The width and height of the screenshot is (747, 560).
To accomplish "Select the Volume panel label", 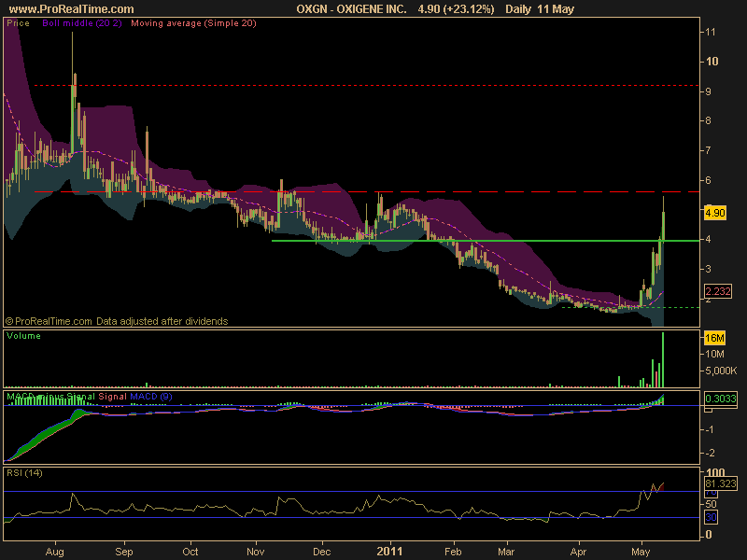I will pos(23,336).
